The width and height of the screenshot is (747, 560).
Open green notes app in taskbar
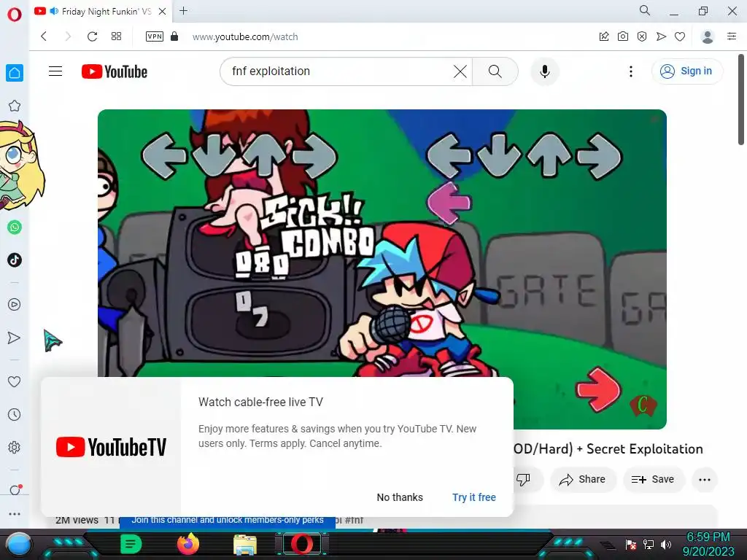[131, 544]
